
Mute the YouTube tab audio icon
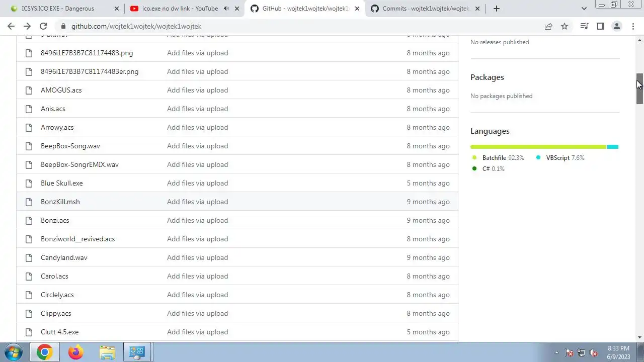[226, 9]
